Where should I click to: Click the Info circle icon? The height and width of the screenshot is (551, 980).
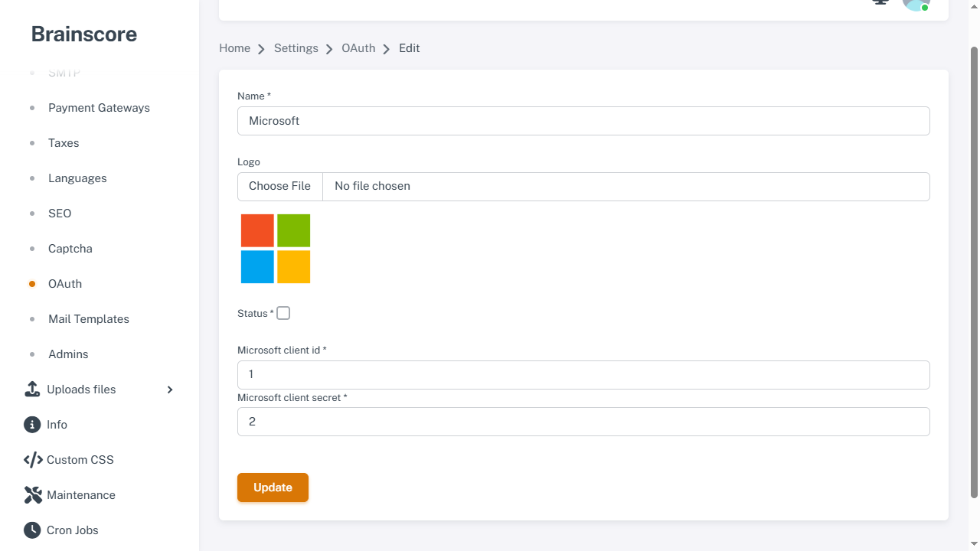(x=32, y=425)
